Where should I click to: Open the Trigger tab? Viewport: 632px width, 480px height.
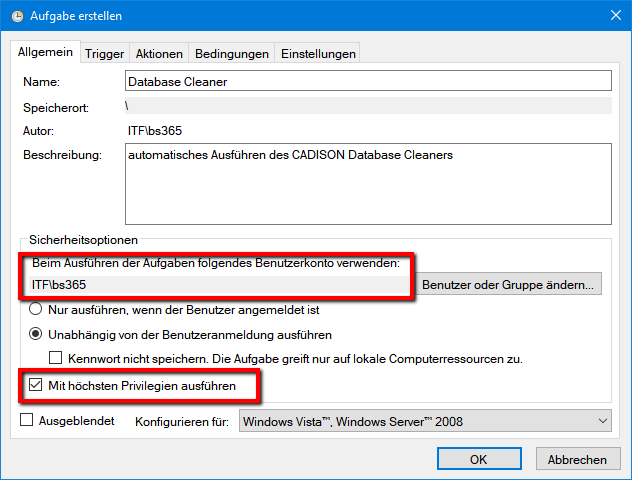[x=104, y=54]
